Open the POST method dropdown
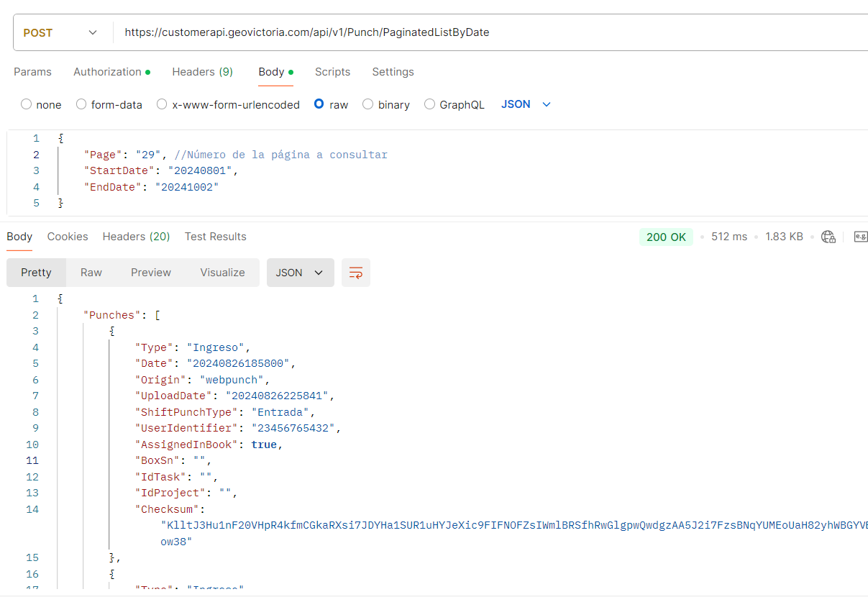The width and height of the screenshot is (868, 597). click(x=60, y=32)
